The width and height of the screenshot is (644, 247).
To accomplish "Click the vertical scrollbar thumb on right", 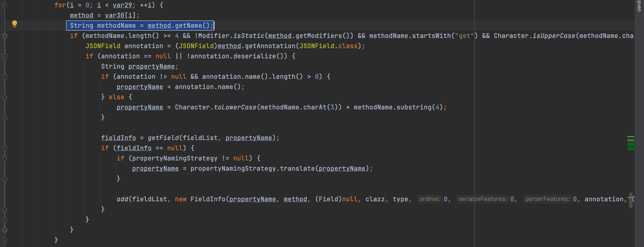I will point(631,200).
